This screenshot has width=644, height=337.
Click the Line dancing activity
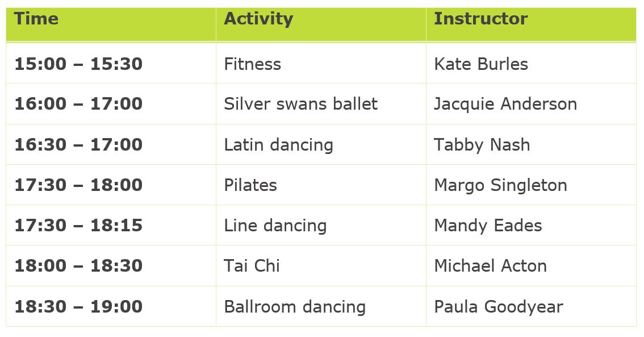coord(275,226)
